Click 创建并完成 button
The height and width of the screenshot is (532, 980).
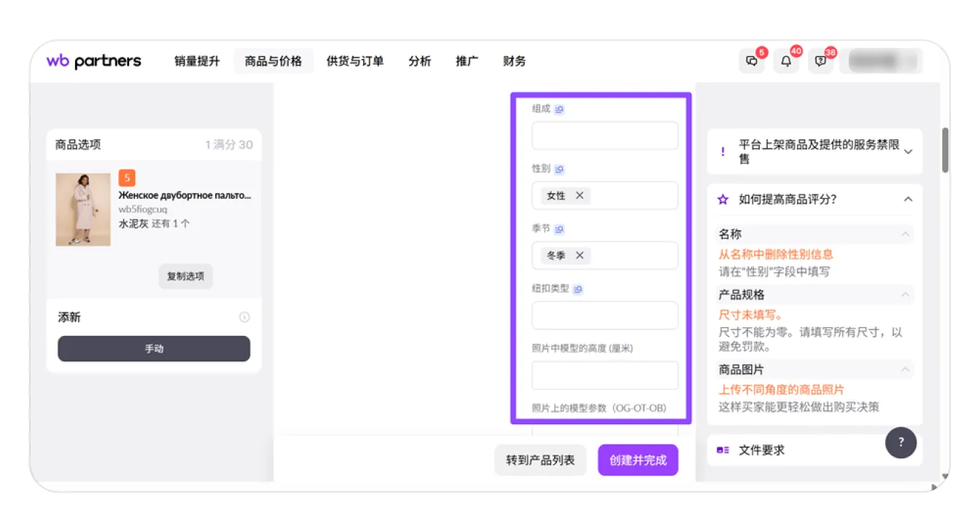click(638, 461)
